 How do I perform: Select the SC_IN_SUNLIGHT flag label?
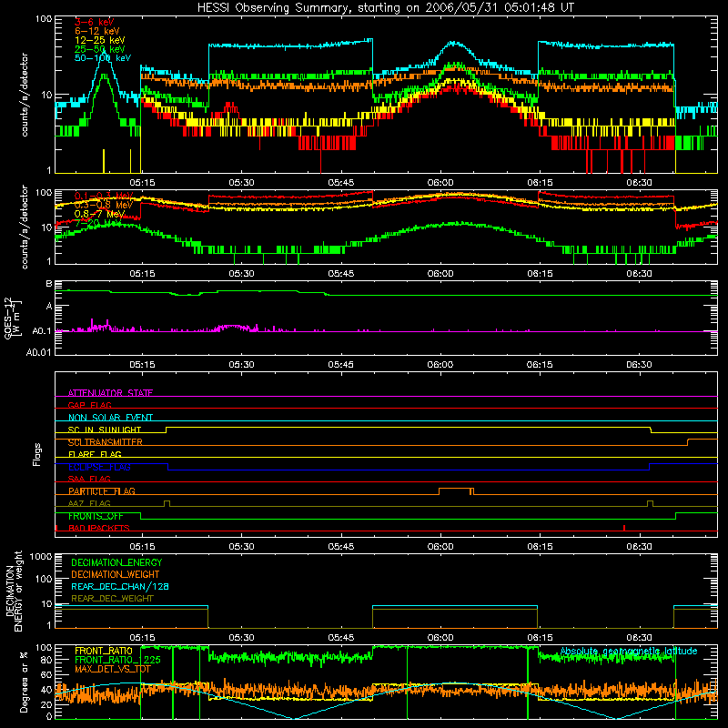point(105,430)
